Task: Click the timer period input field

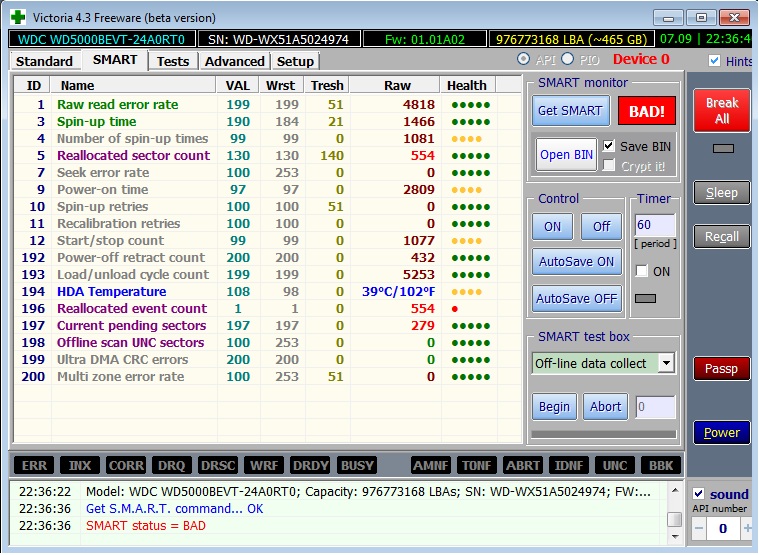Action: (x=655, y=226)
